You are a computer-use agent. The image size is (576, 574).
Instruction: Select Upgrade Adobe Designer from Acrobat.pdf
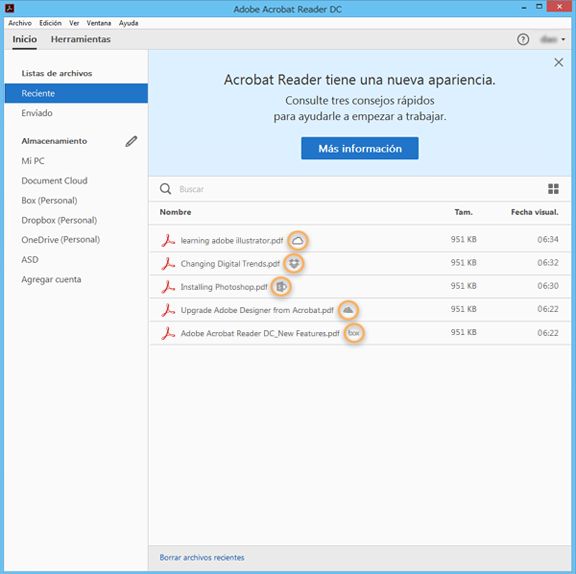257,310
